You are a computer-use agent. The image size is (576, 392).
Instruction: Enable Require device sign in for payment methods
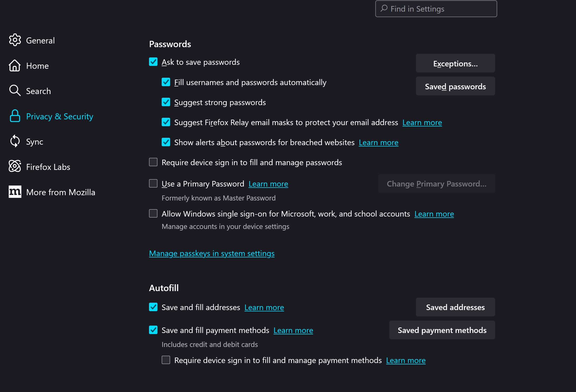coord(166,360)
